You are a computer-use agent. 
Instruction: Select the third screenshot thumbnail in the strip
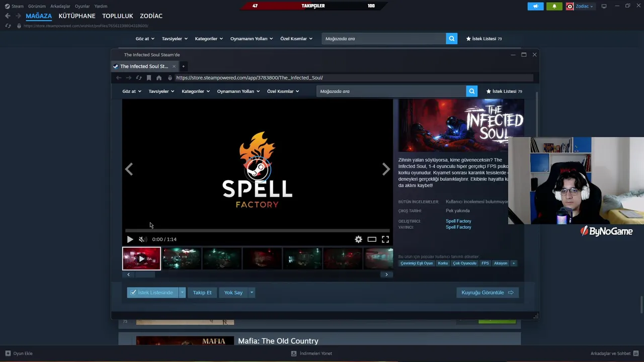pyautogui.click(x=222, y=258)
